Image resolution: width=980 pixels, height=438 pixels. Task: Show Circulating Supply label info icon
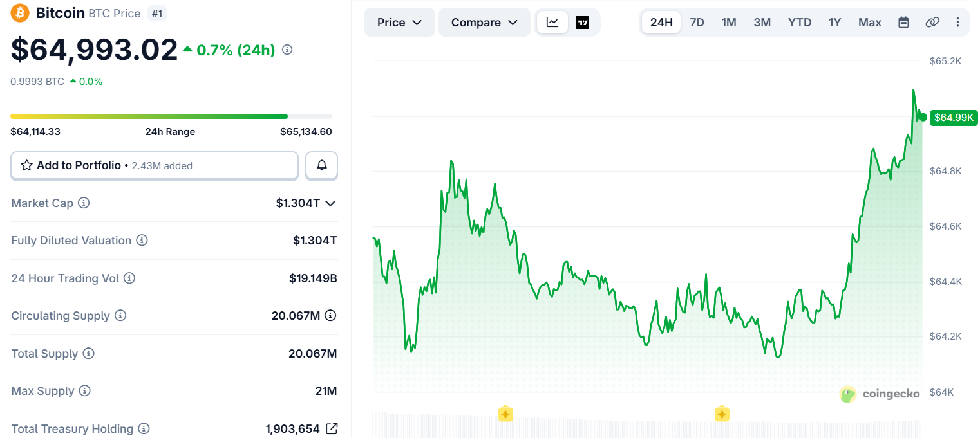pos(120,316)
